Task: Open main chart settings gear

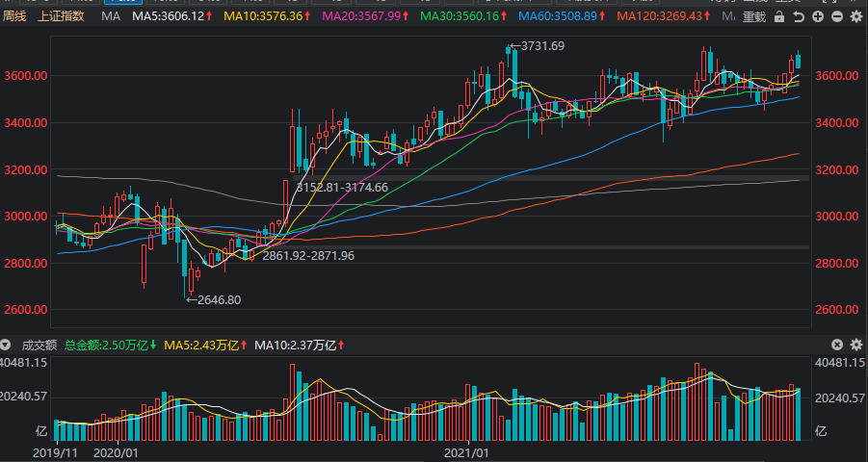Action: pos(855,17)
